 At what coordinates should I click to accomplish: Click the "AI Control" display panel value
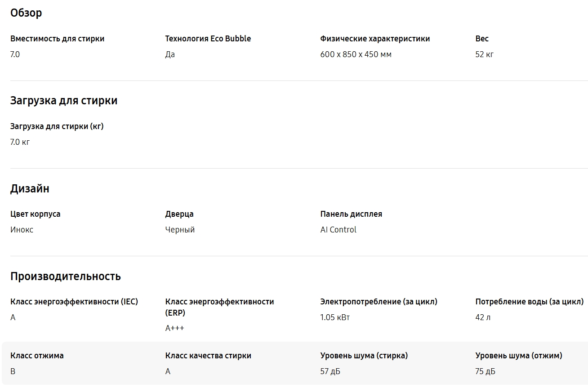339,230
